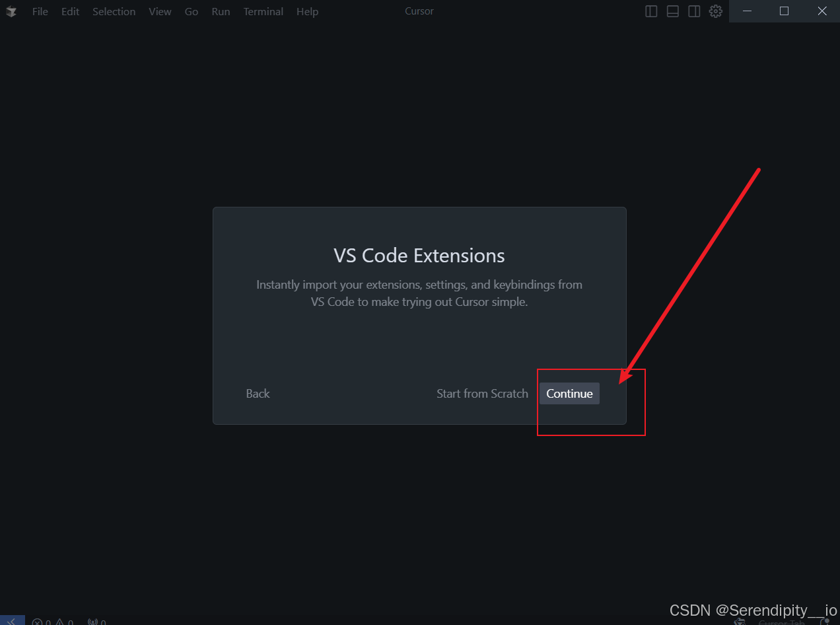Open the Edit menu

[70, 11]
